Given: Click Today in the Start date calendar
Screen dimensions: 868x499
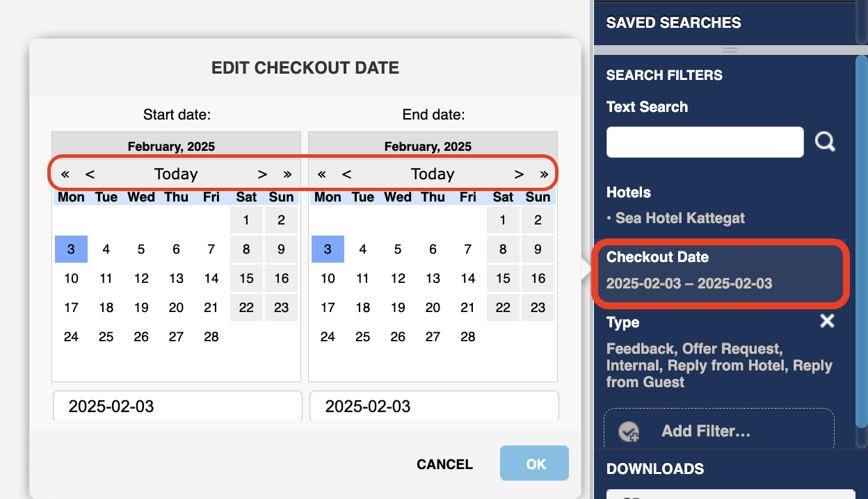Looking at the screenshot, I should pyautogui.click(x=176, y=174).
